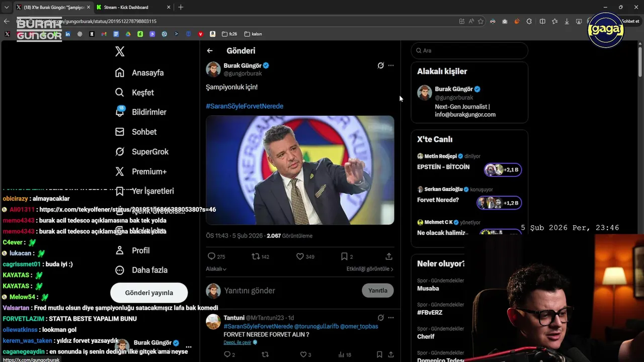Click the browser back arrow
Viewport: 644px width, 362px height.
[7, 21]
